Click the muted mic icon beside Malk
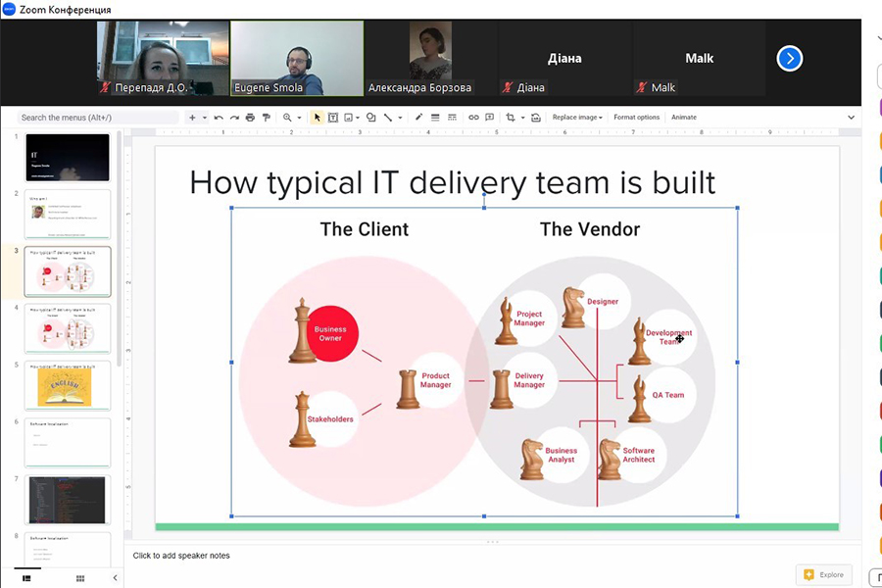This screenshot has height=588, width=882. pos(642,87)
